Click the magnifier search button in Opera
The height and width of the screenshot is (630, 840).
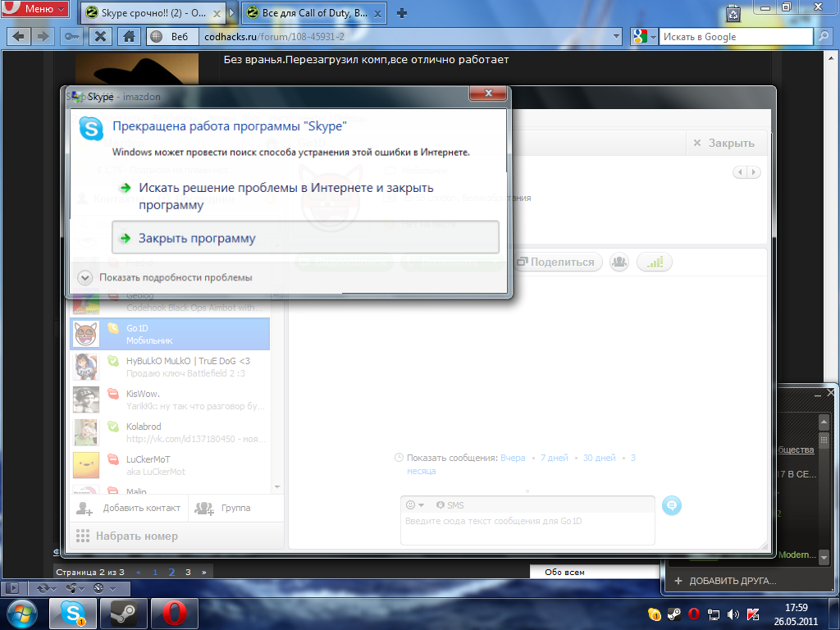pos(822,36)
